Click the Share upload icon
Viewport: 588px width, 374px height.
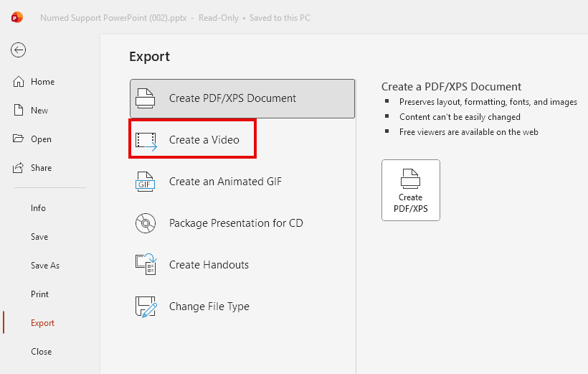tap(19, 168)
